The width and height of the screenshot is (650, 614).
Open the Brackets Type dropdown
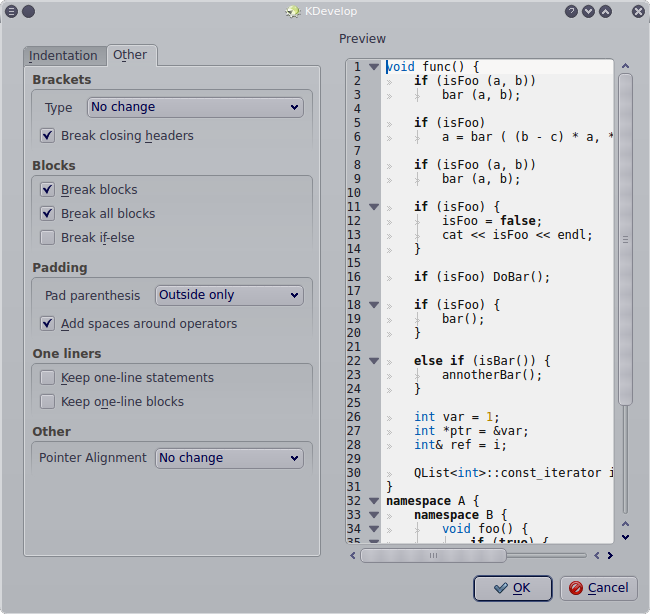pyautogui.click(x=195, y=107)
